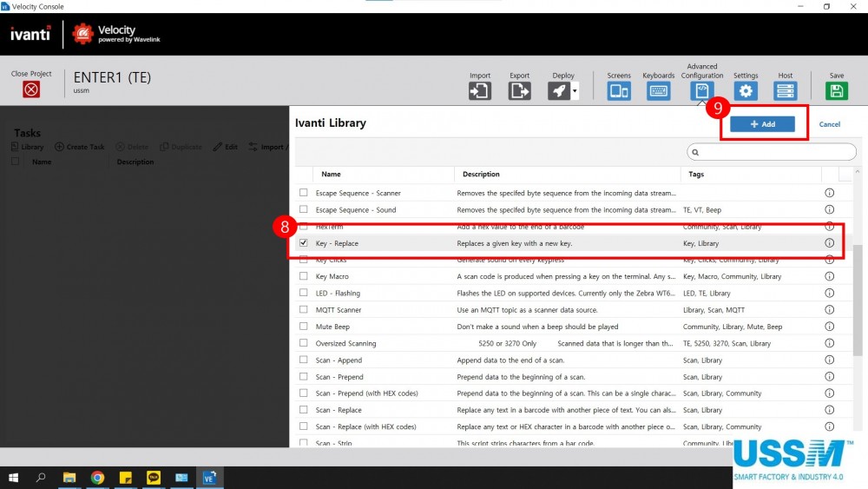
Task: Sort library by Description column header
Action: tap(481, 174)
